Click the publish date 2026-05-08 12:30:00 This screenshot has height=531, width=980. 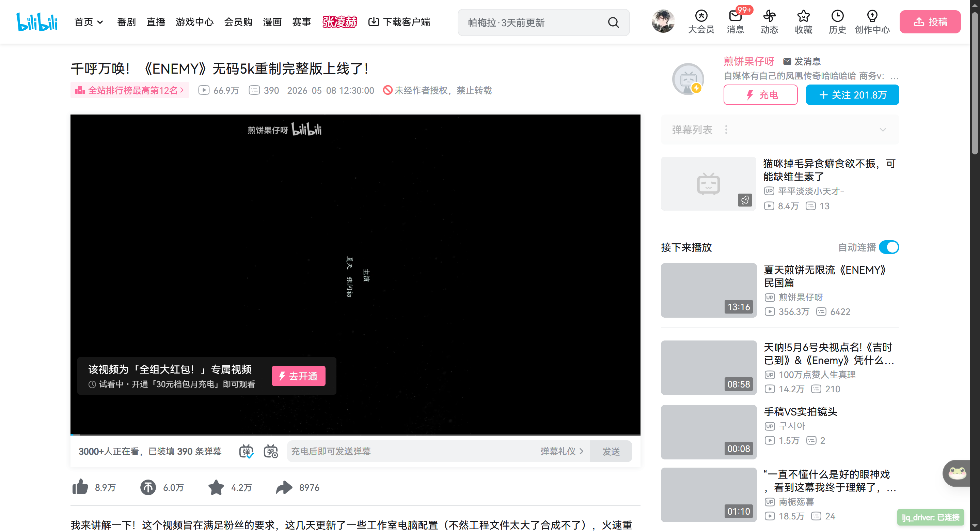point(330,90)
